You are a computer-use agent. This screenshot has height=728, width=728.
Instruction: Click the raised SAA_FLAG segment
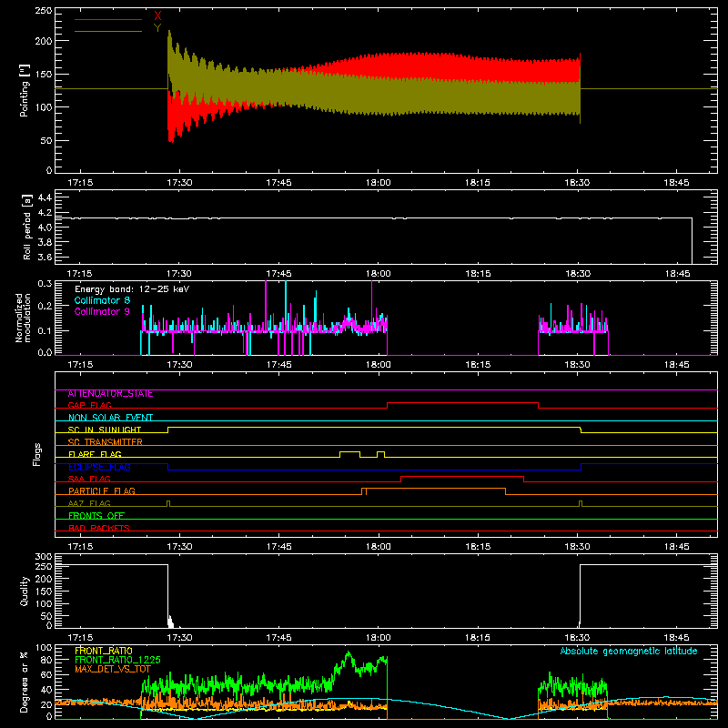[462, 477]
